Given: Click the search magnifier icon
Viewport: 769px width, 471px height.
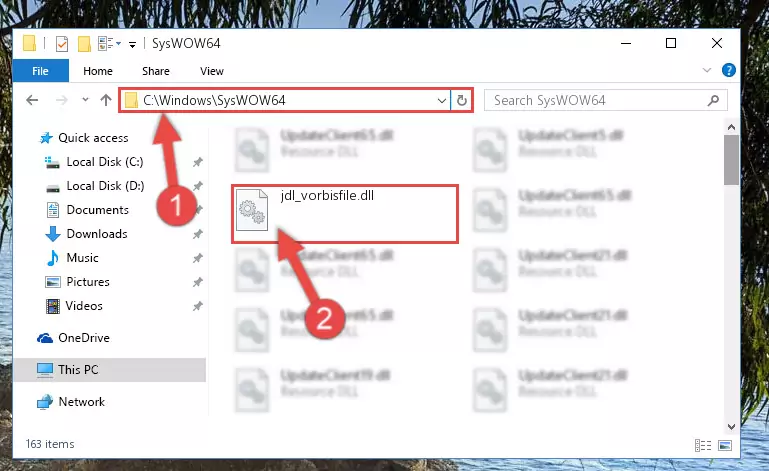Looking at the screenshot, I should pyautogui.click(x=713, y=101).
